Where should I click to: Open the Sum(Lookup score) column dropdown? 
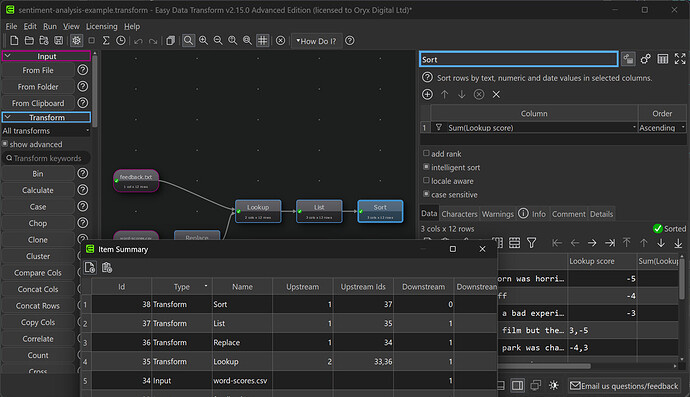point(534,128)
